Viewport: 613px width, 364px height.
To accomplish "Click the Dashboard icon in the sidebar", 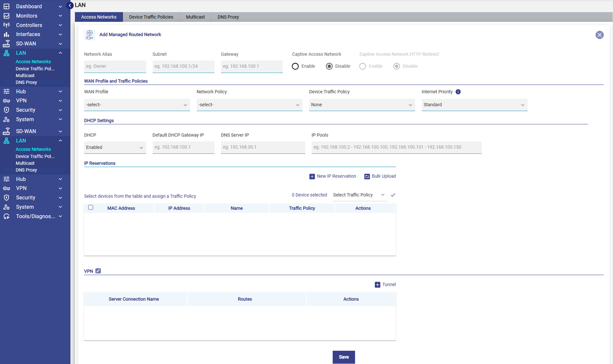I will point(7,7).
